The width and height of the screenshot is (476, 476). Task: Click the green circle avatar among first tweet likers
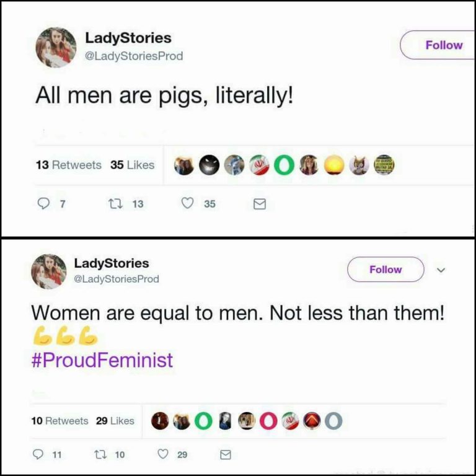[283, 165]
